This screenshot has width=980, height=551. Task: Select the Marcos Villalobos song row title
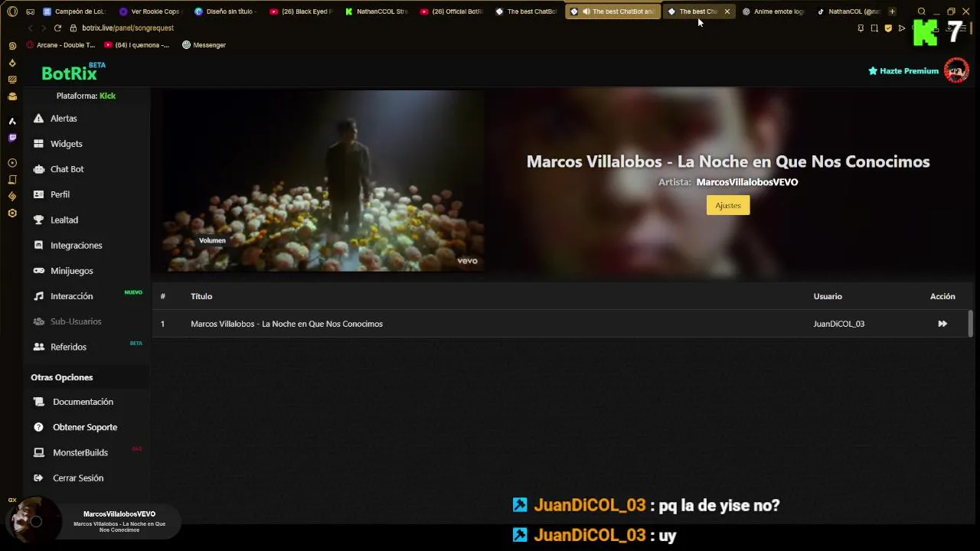coord(286,324)
